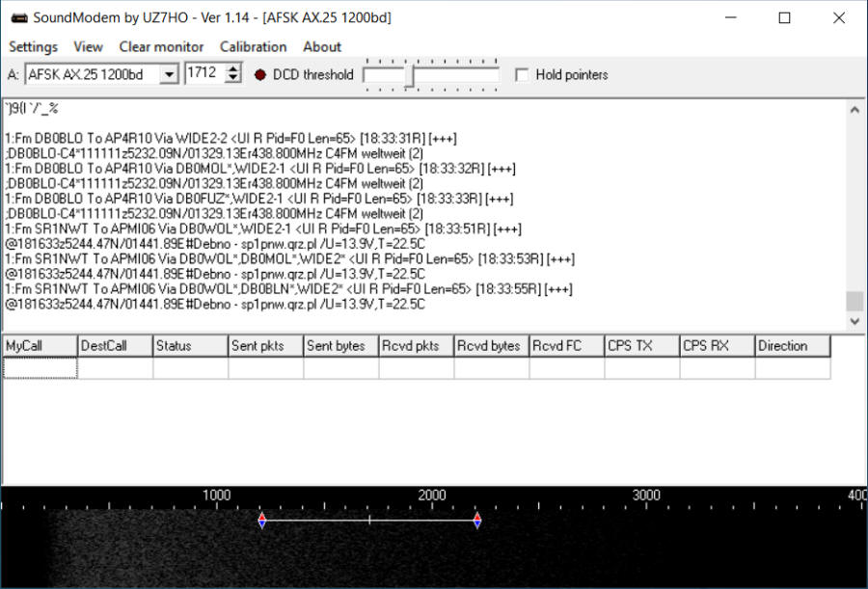The width and height of the screenshot is (868, 589).
Task: Open the View menu
Action: pos(88,46)
